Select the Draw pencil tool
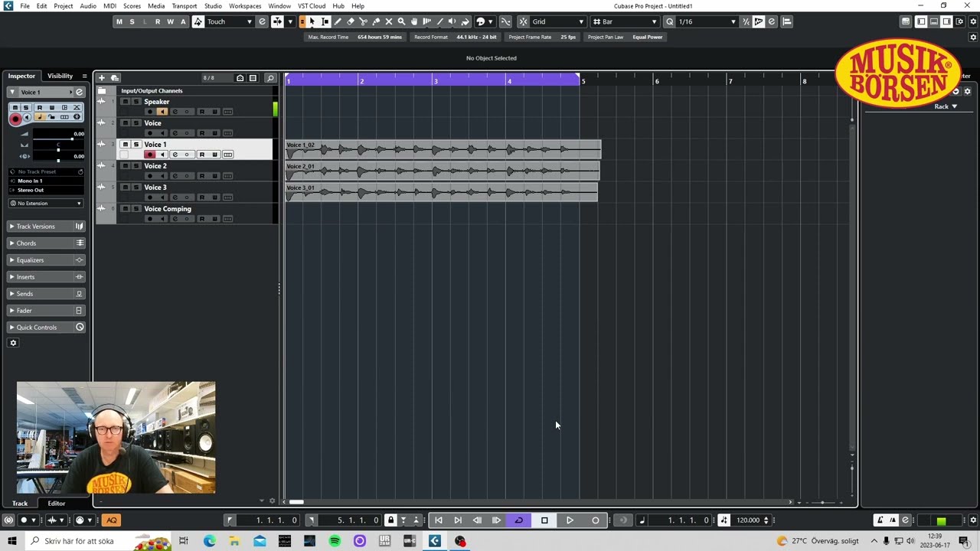 click(x=338, y=21)
